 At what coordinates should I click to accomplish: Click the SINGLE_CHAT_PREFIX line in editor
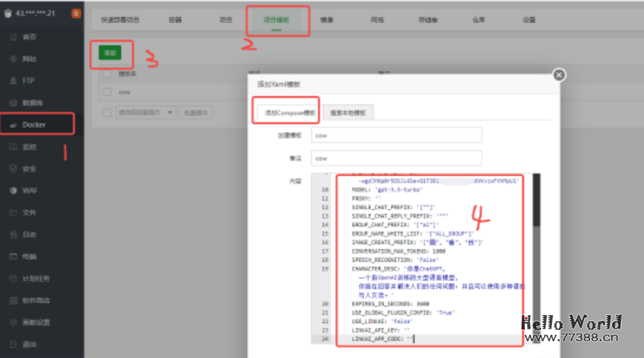[x=393, y=208]
